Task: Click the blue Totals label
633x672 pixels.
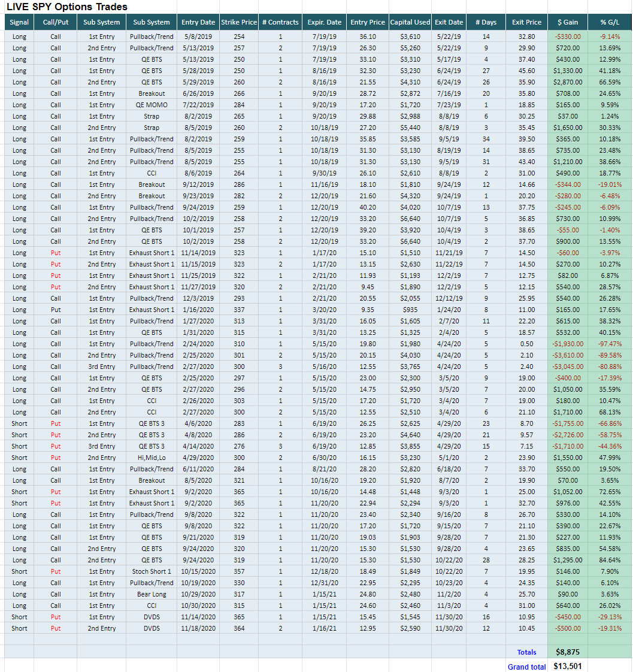Action: pyautogui.click(x=527, y=652)
